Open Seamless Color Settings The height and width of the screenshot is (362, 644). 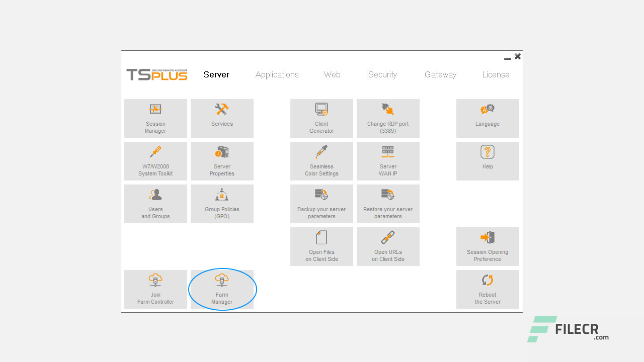click(321, 161)
